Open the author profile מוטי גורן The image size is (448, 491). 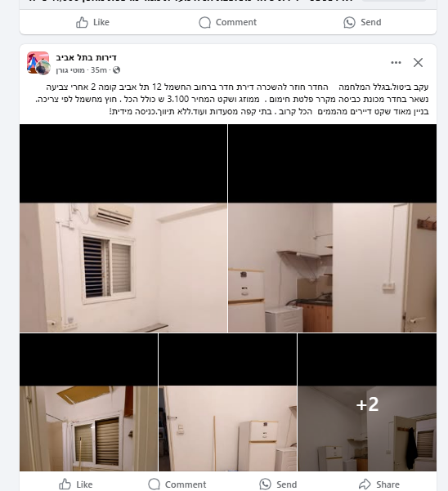click(x=70, y=70)
